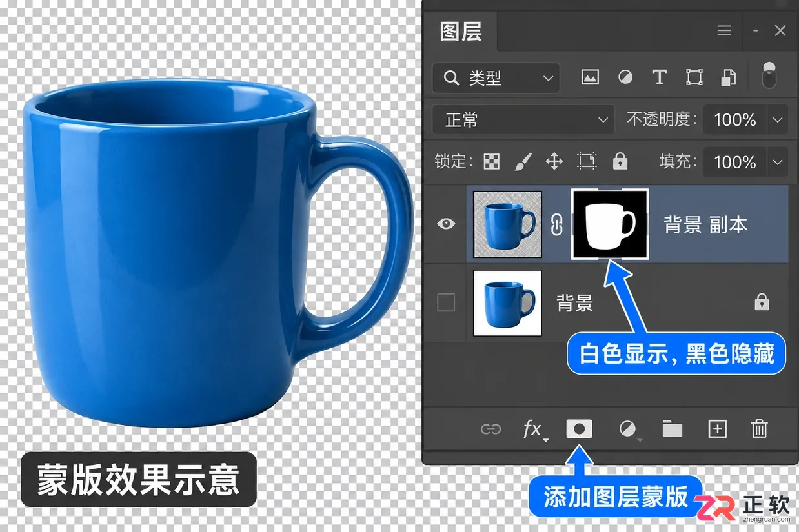Filter layers by text type
The height and width of the screenshot is (532, 799).
(x=659, y=78)
